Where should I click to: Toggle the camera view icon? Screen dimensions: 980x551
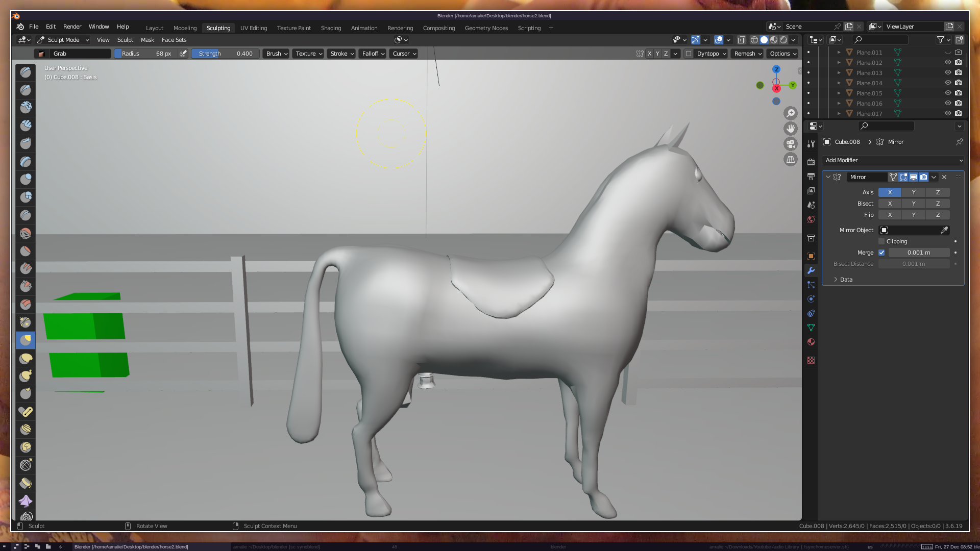791,144
